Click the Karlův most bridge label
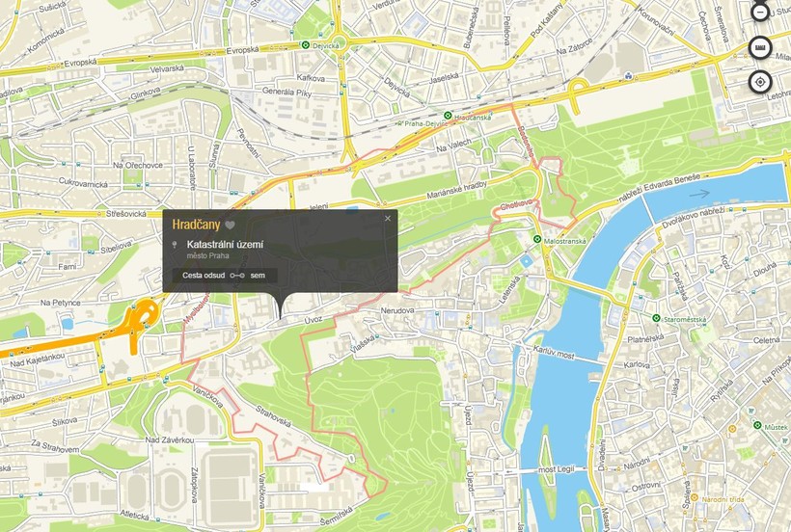 (x=554, y=354)
